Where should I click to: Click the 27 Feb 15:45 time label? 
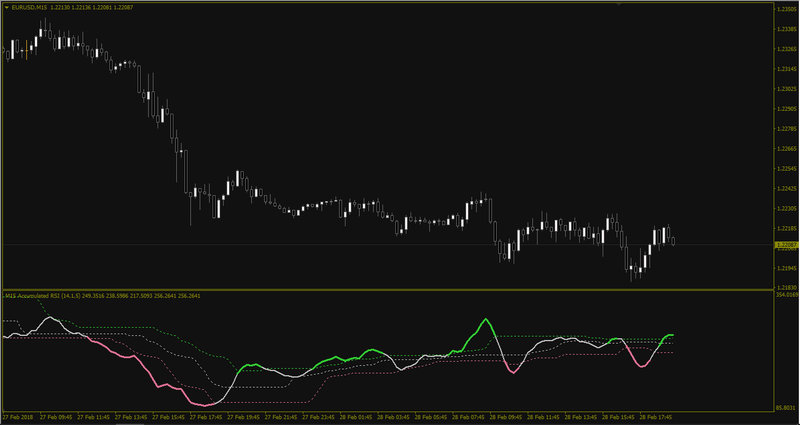[x=169, y=416]
